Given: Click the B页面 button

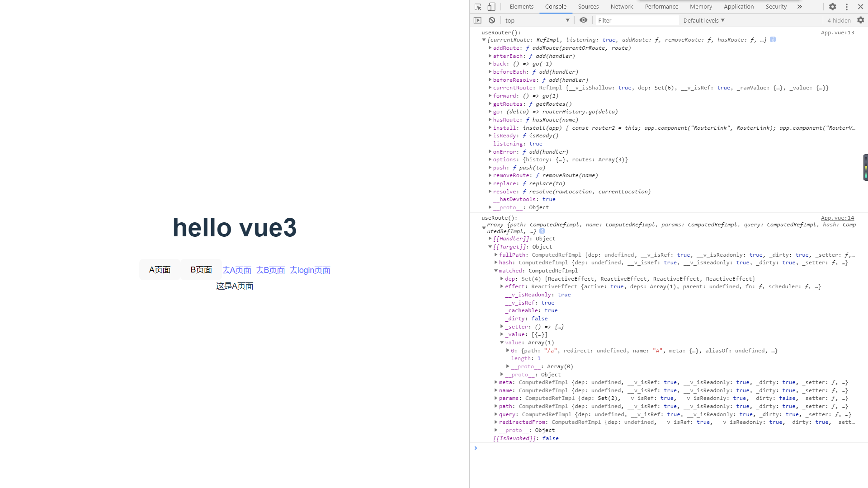Looking at the screenshot, I should point(201,270).
